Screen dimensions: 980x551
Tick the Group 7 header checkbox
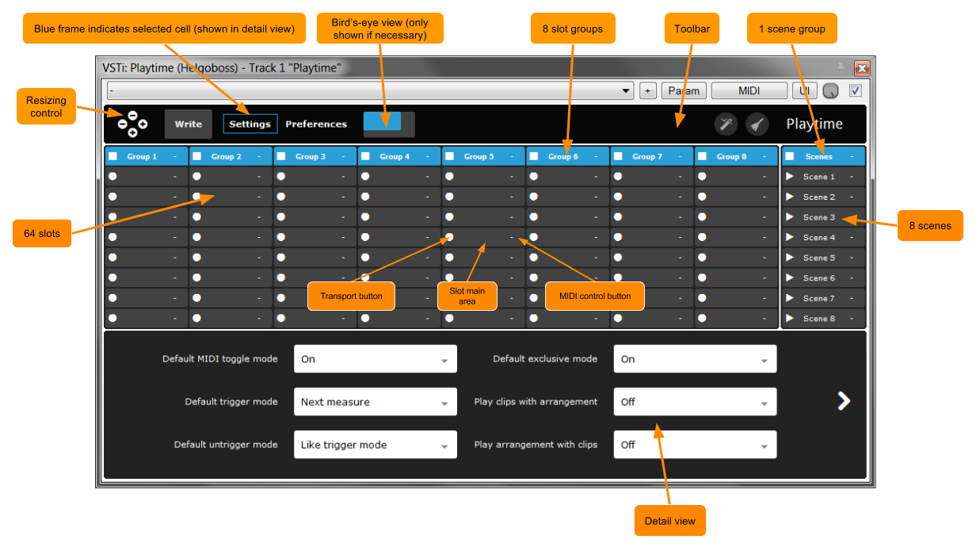(x=618, y=156)
